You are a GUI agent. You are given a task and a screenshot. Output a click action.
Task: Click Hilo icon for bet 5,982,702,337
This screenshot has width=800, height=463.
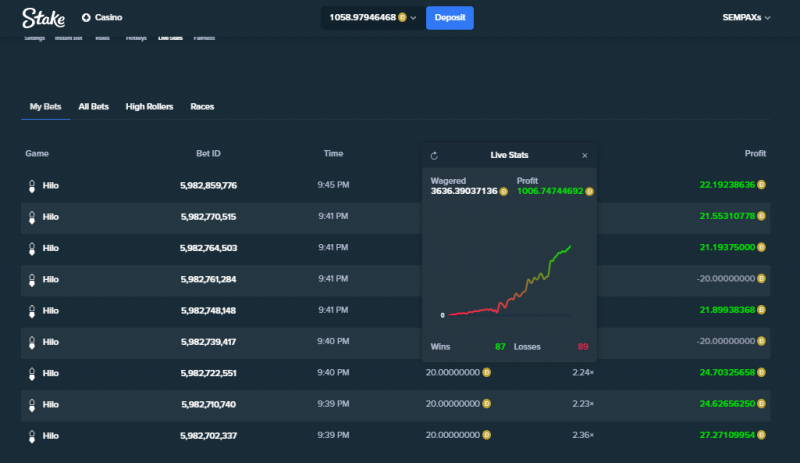coord(32,436)
